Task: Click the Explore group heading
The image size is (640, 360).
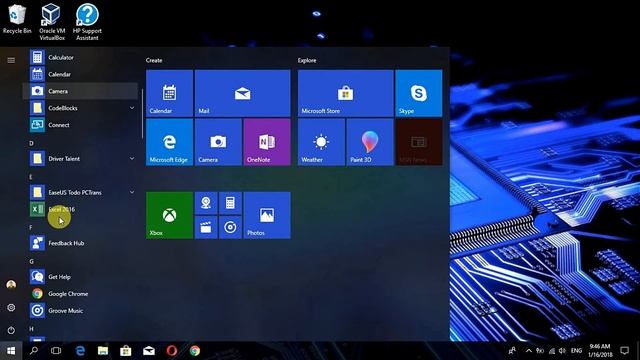Action: 307,60
